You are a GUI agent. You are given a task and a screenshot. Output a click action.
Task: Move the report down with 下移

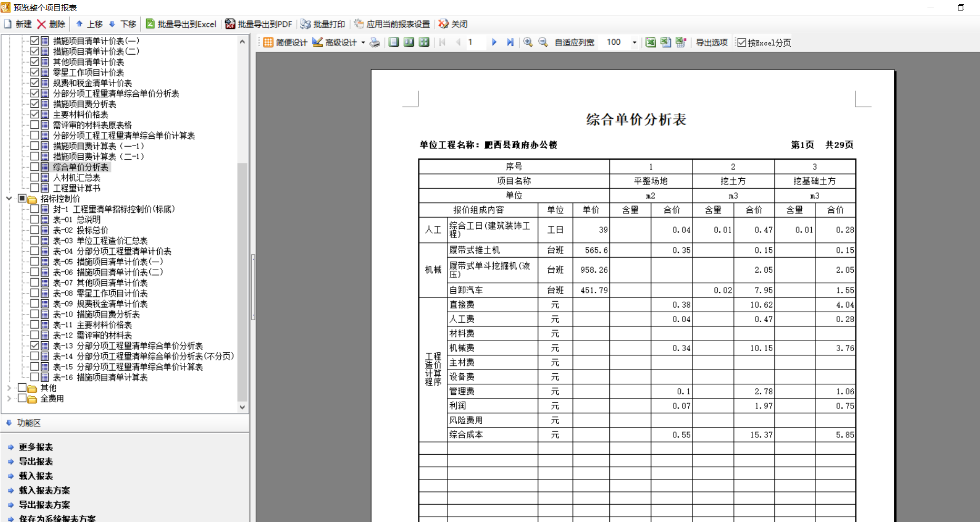click(x=122, y=24)
